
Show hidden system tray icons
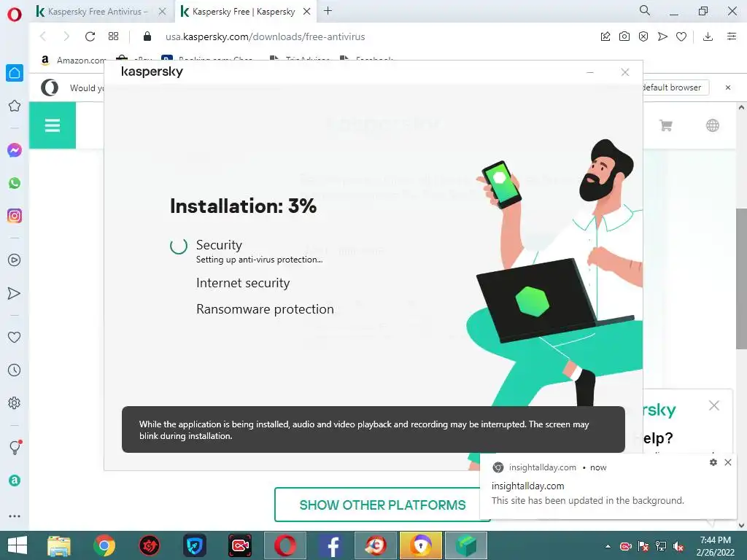608,546
